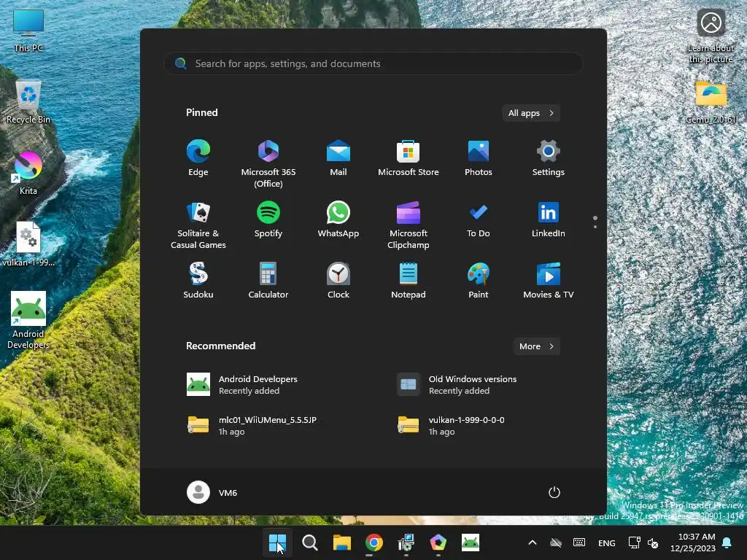Select the vulkan-1-99... desktop file
Image resolution: width=747 pixels, height=560 pixels.
[x=28, y=244]
